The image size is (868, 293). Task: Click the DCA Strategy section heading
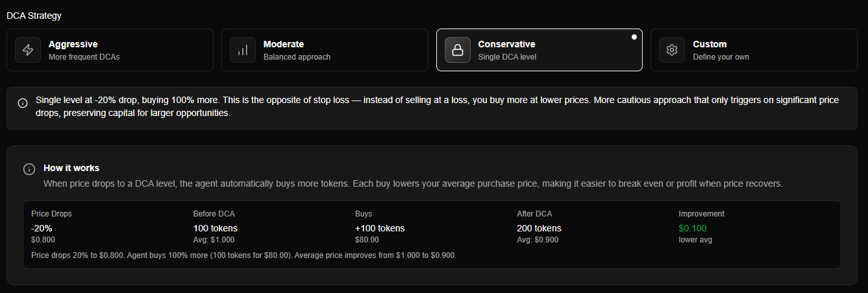34,15
